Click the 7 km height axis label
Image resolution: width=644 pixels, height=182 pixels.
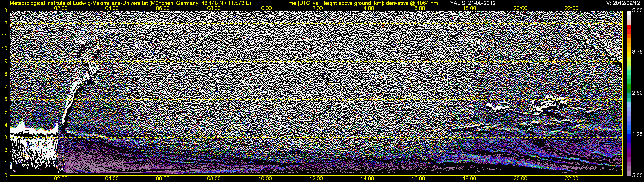tap(6, 87)
